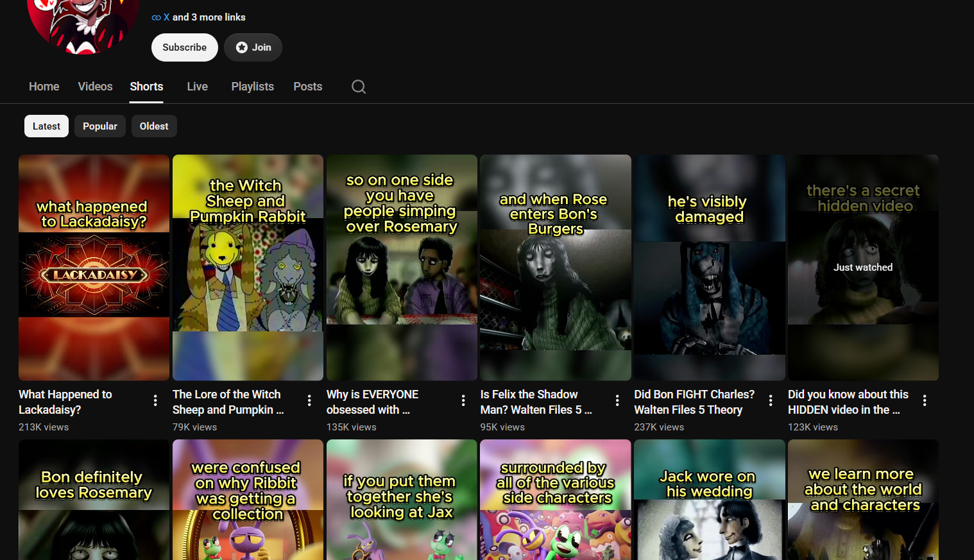Click the link chain icon beside X
Image resolution: width=974 pixels, height=560 pixels.
(156, 17)
